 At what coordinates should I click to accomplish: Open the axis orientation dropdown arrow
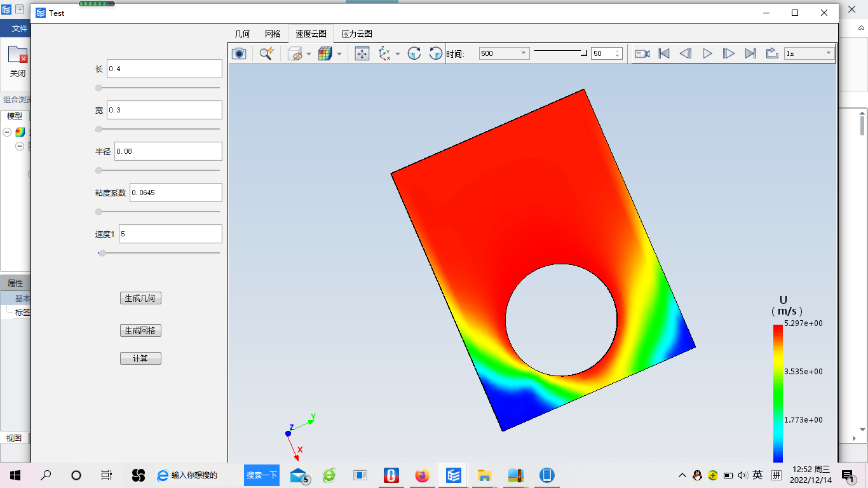click(398, 54)
